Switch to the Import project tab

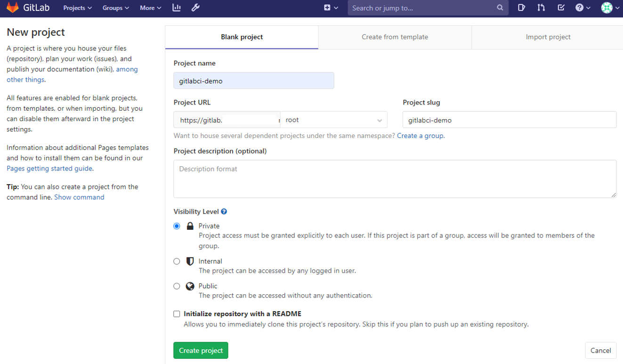(548, 37)
